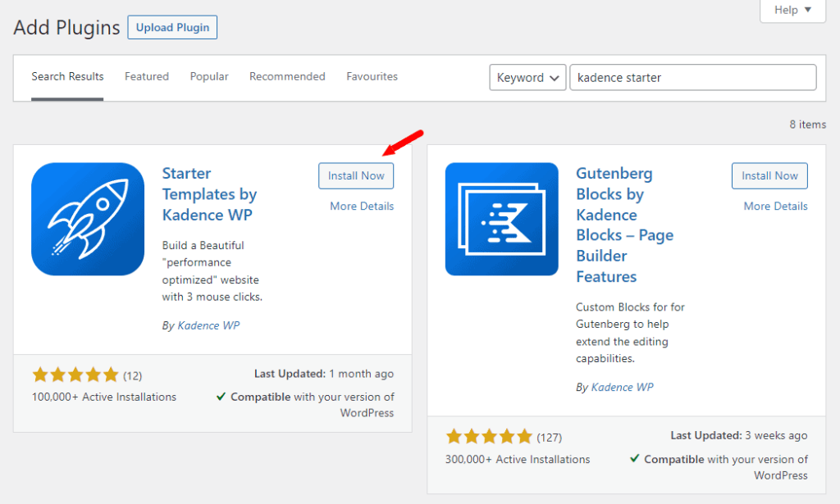Install Starter Templates by Kadence WP
This screenshot has width=840, height=504.
[x=356, y=175]
